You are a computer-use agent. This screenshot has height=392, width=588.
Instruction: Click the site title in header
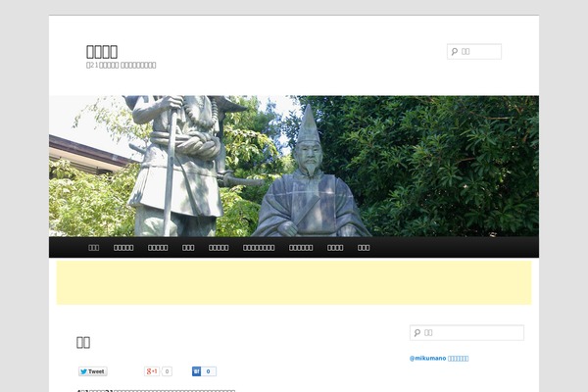point(102,51)
